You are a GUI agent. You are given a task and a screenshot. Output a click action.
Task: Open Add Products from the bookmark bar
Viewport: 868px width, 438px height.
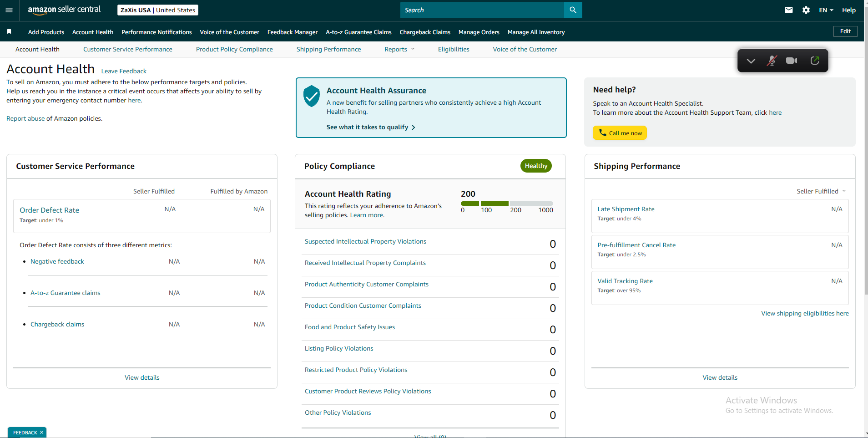(46, 32)
